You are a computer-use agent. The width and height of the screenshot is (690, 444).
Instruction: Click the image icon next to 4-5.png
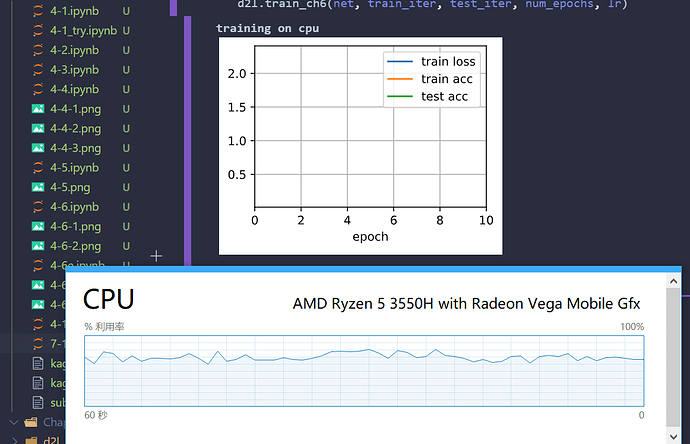point(38,187)
